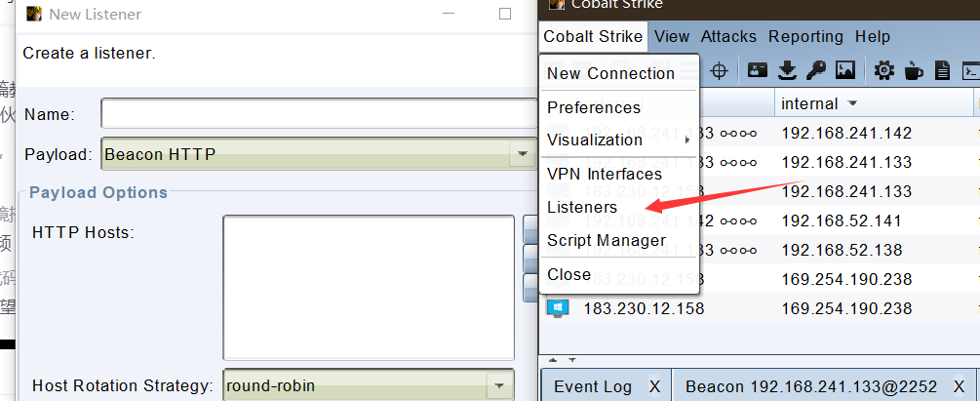Select the row with internal 192.168.52.138
The width and height of the screenshot is (980, 401).
(x=842, y=250)
